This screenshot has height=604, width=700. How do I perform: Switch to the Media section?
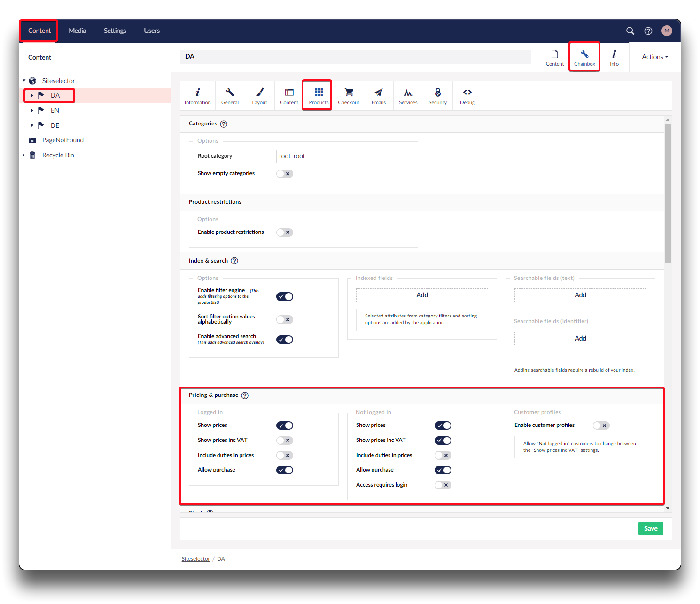point(77,31)
